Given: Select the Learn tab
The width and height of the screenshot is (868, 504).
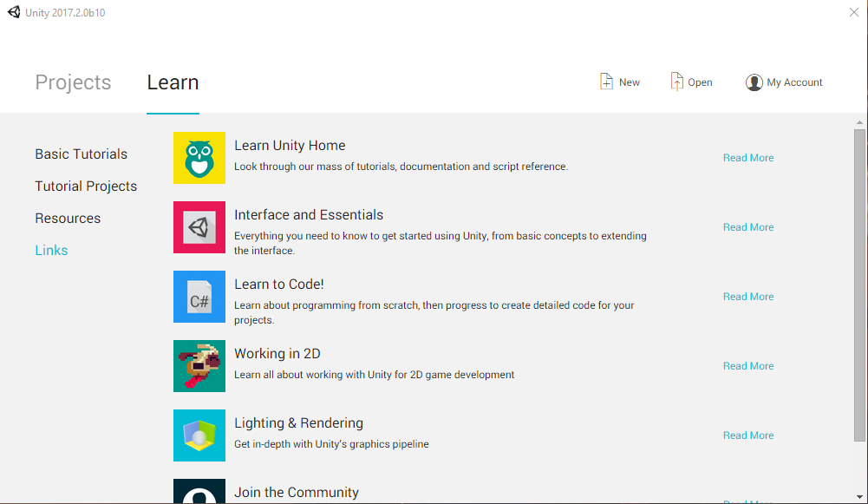Looking at the screenshot, I should (x=172, y=82).
